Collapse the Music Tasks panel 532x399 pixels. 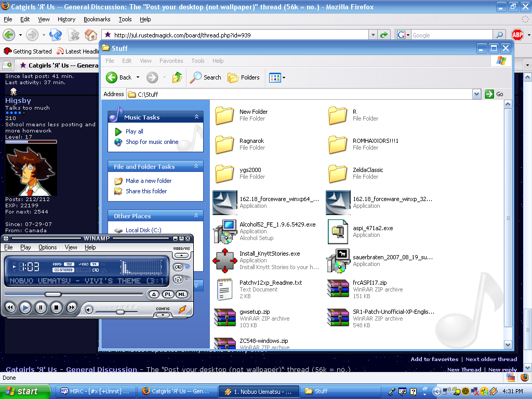point(196,117)
